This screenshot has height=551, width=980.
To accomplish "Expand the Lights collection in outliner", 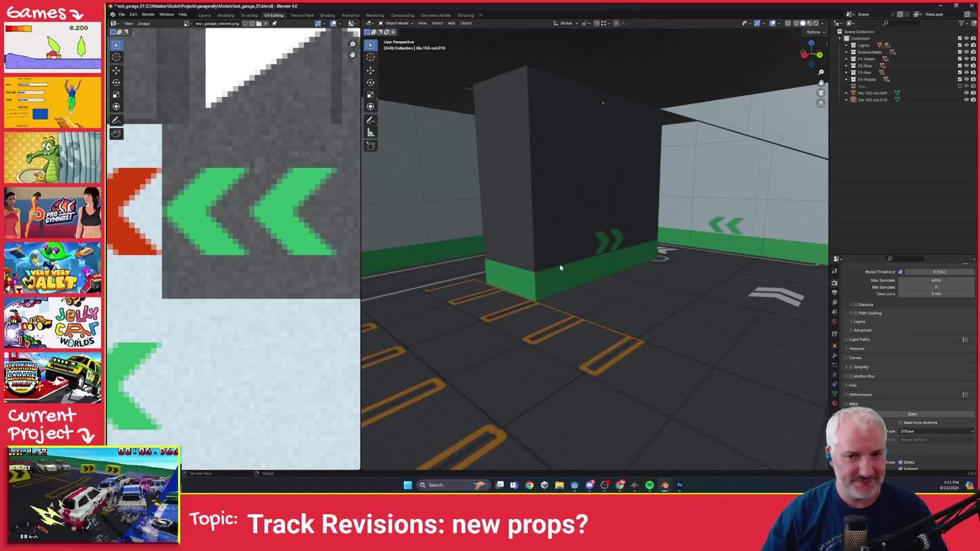I will pos(846,45).
